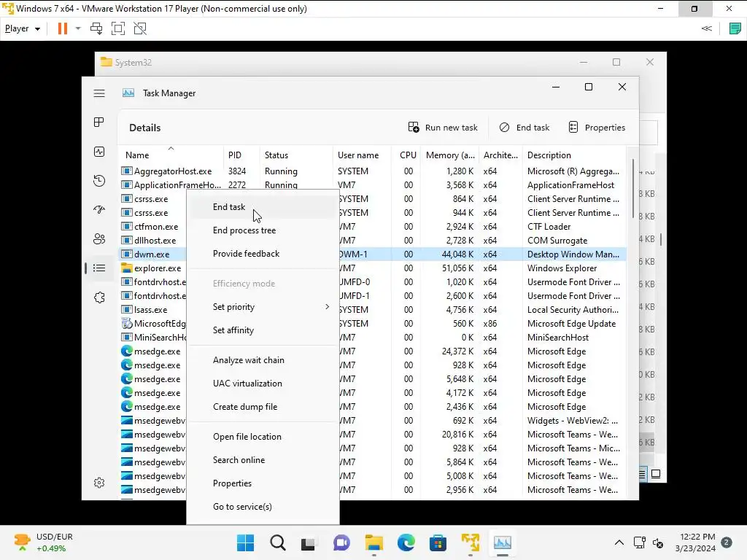The image size is (747, 560).
Task: Choose Create dump file entry
Action: (x=263, y=407)
